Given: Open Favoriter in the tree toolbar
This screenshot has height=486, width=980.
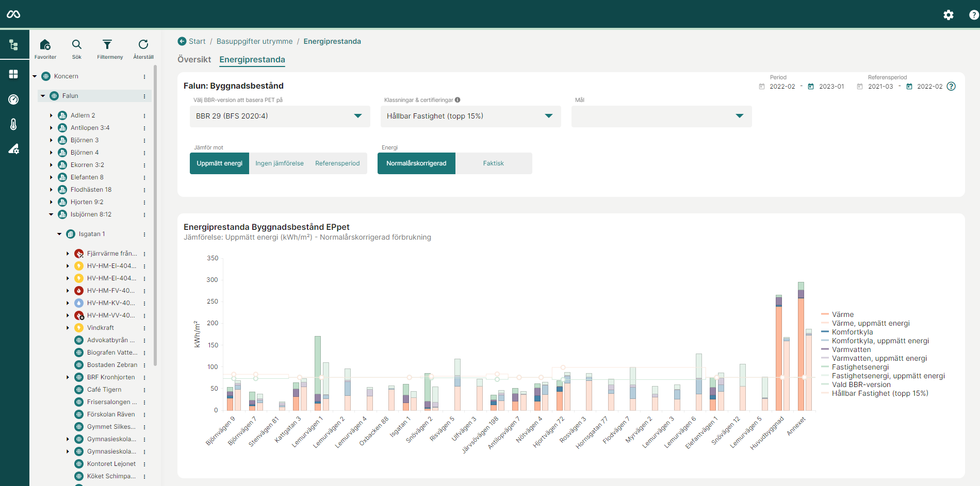Looking at the screenshot, I should pos(45,49).
